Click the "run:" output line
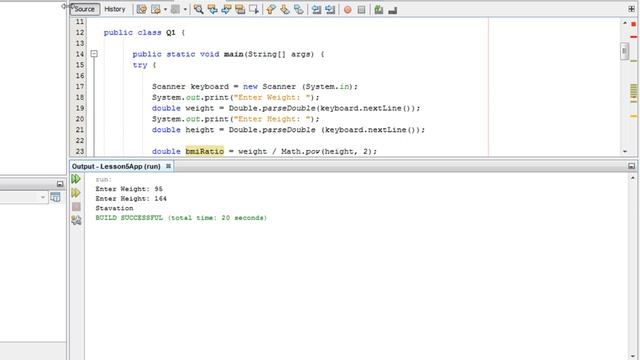 (104, 180)
